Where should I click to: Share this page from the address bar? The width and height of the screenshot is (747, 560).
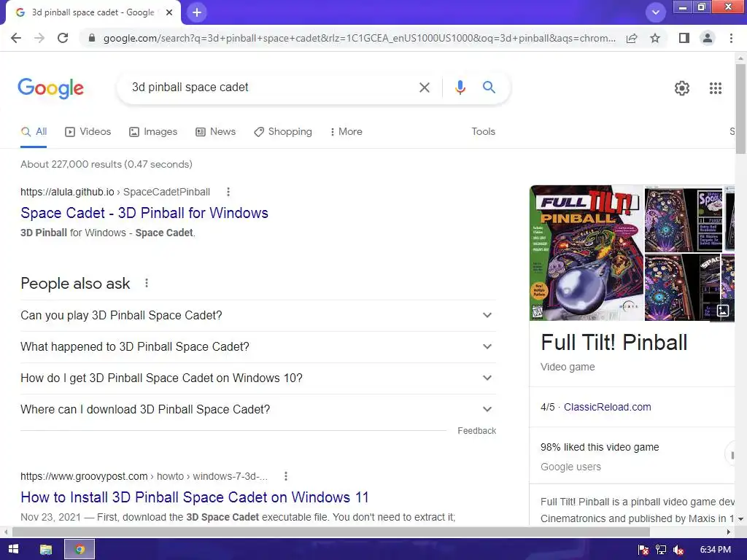[x=632, y=38]
